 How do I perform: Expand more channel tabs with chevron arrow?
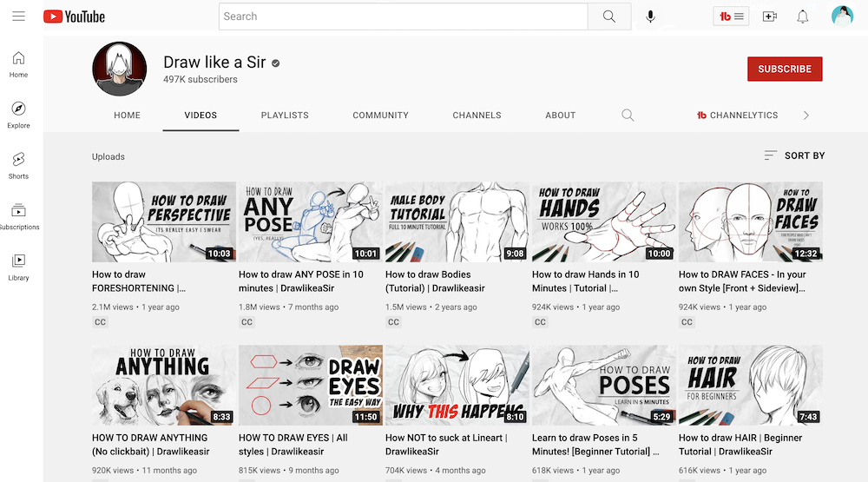click(806, 116)
